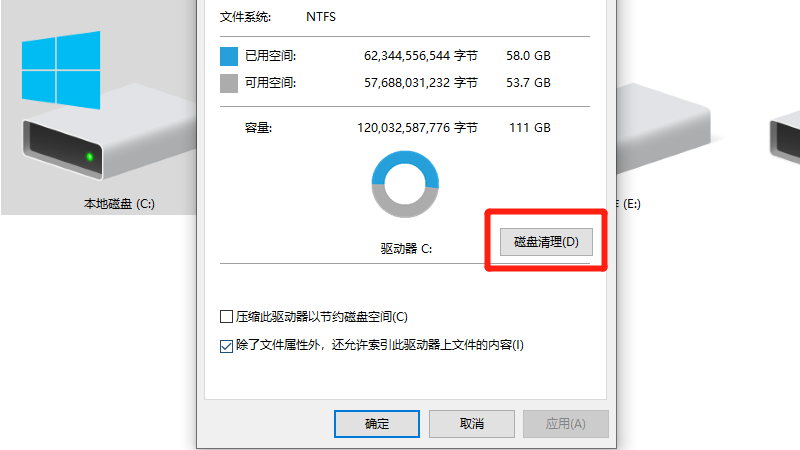The image size is (800, 450).
Task: Click the 驱动器 C: caption under the chart
Action: tap(406, 248)
